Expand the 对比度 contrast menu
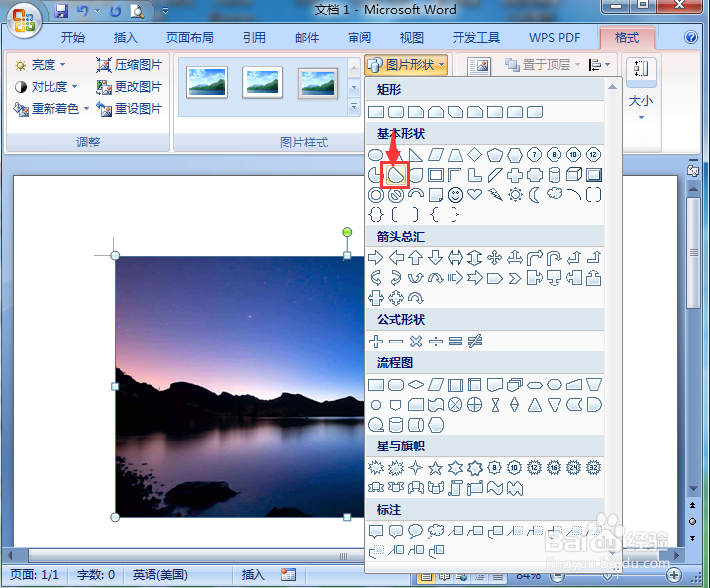This screenshot has width=710, height=588. point(46,86)
